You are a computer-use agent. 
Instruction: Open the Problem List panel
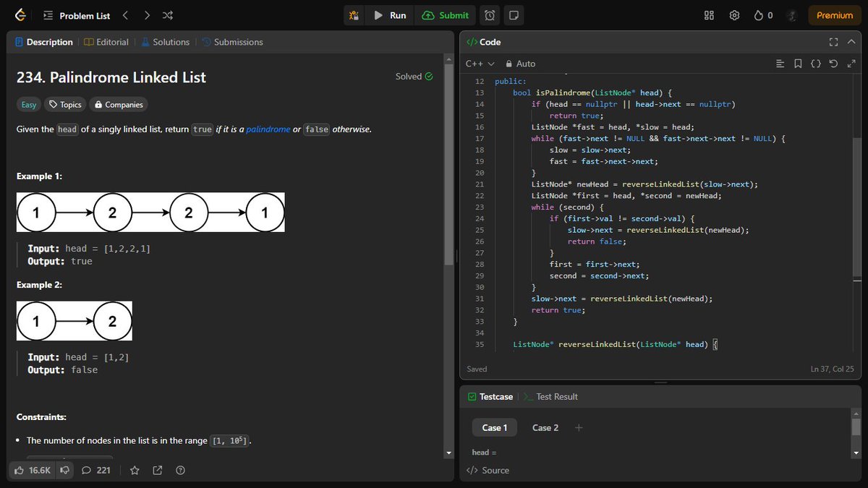(77, 15)
